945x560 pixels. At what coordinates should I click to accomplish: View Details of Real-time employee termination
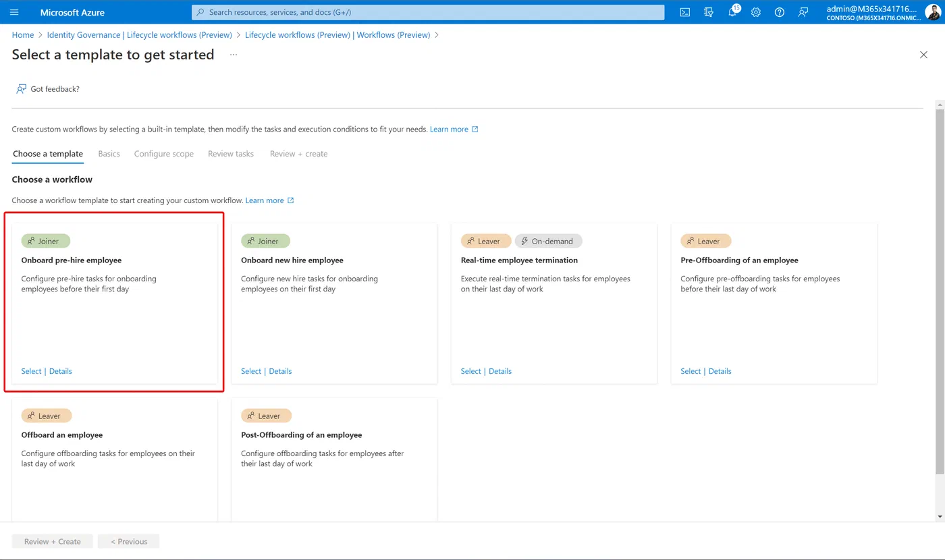500,371
